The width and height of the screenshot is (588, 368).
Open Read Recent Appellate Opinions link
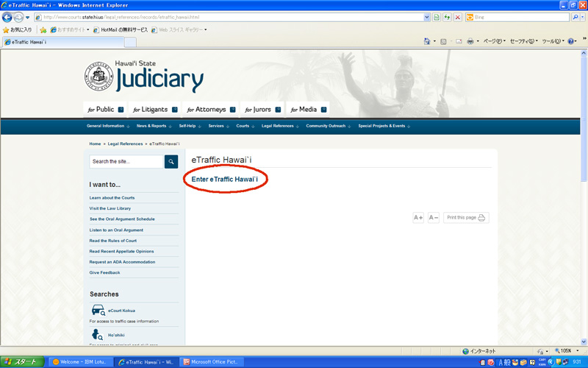[121, 251]
